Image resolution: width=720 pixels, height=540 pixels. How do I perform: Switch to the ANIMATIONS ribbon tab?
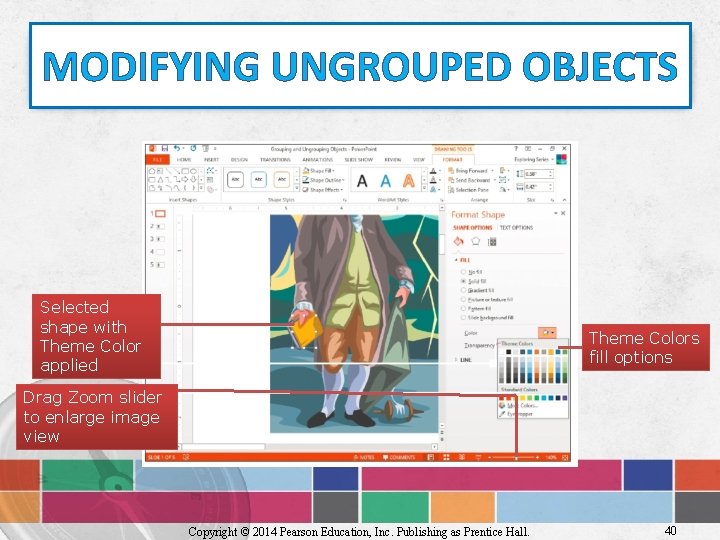click(317, 159)
